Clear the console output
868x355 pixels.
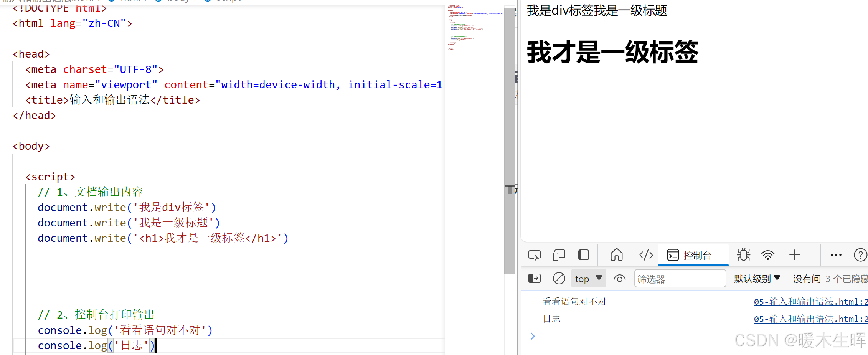(x=559, y=278)
